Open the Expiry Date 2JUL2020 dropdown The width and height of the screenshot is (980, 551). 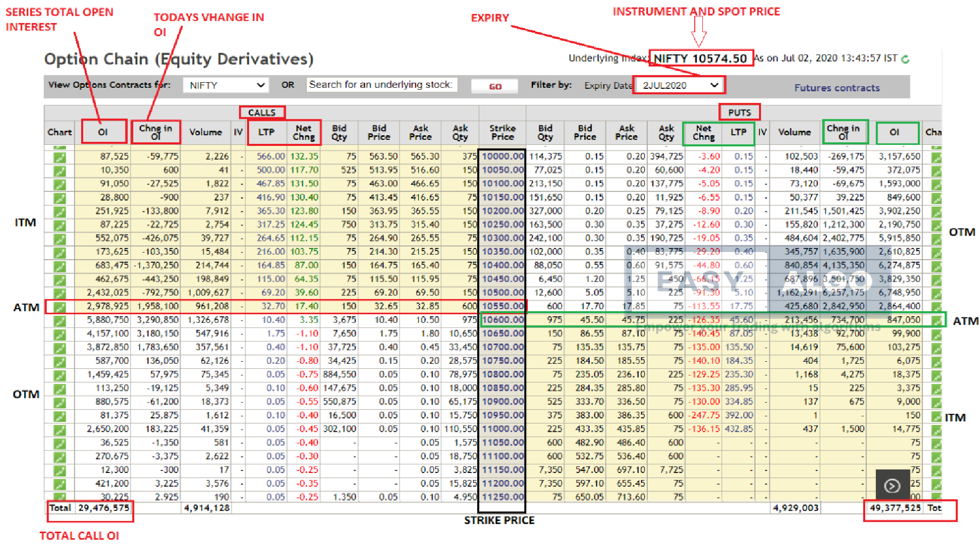click(679, 85)
